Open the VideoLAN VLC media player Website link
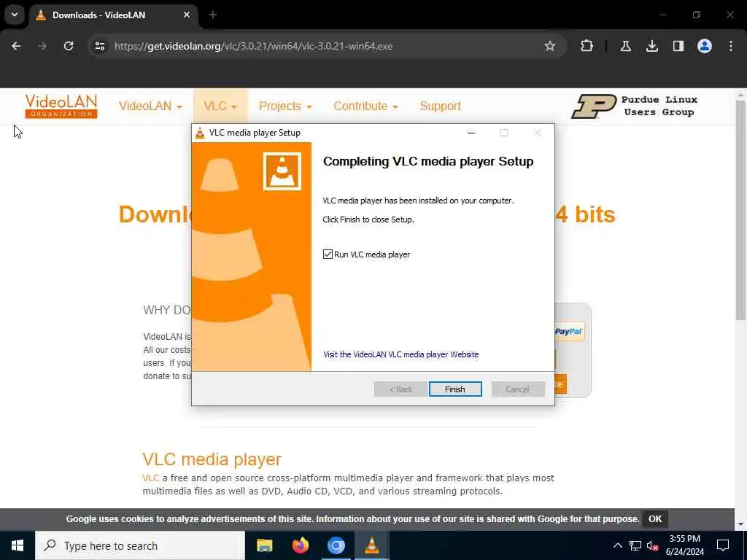 [x=400, y=354]
